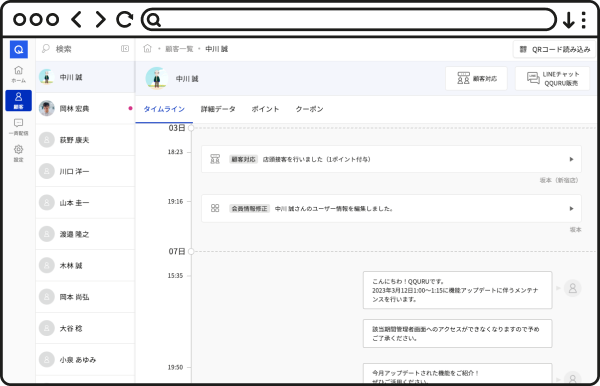Click the 03日 timeline marker circle
Viewport: 600px width, 386px height.
pos(191,128)
